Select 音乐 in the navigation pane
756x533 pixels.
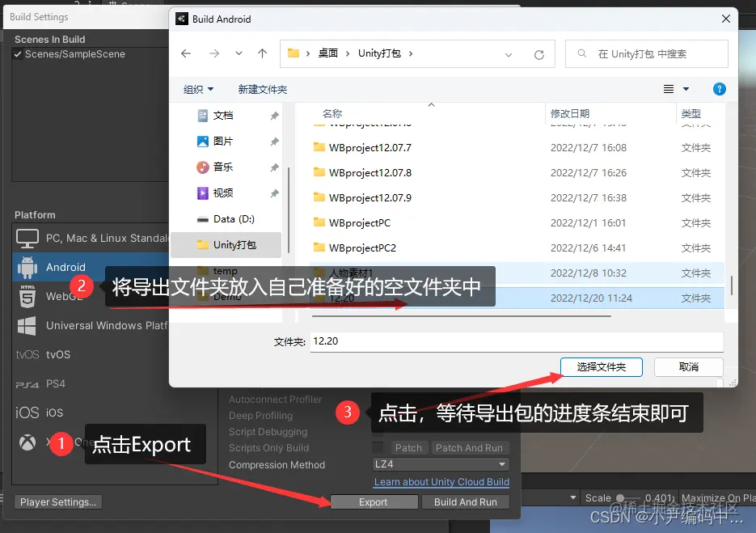point(222,167)
